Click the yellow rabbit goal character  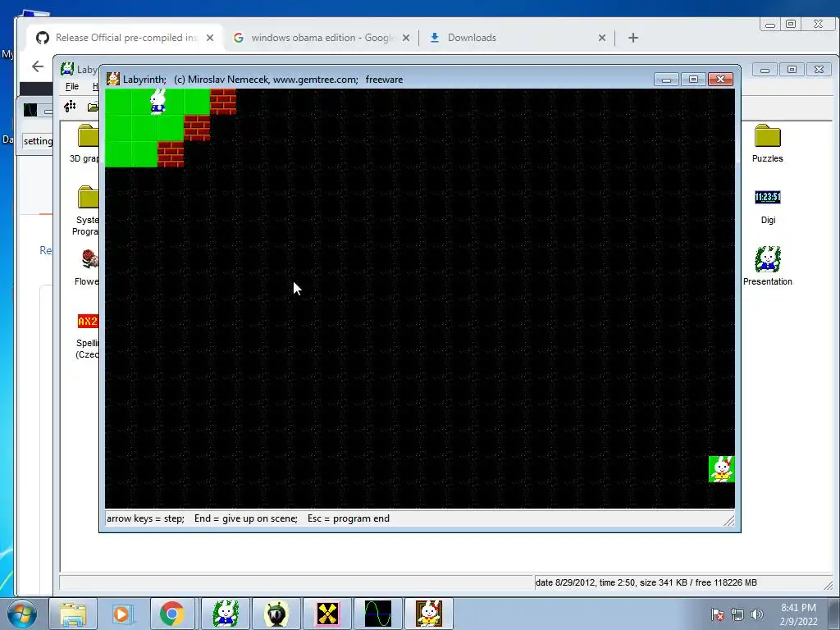(722, 469)
